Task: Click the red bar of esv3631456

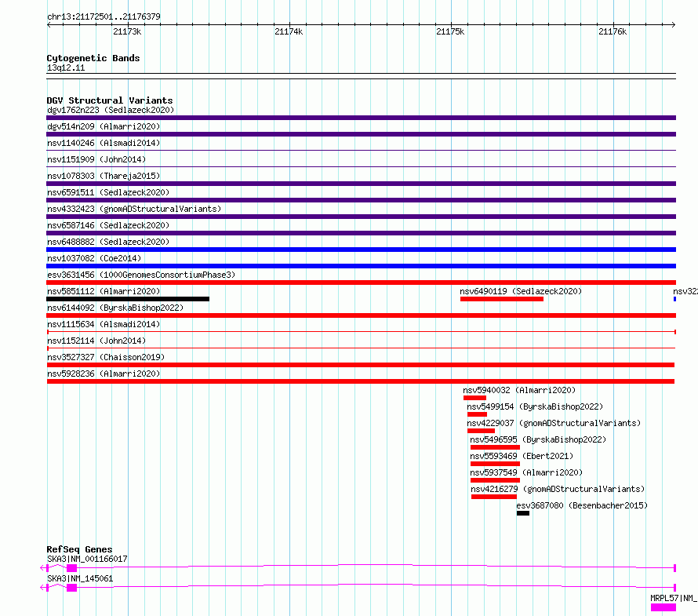Action: (x=361, y=282)
